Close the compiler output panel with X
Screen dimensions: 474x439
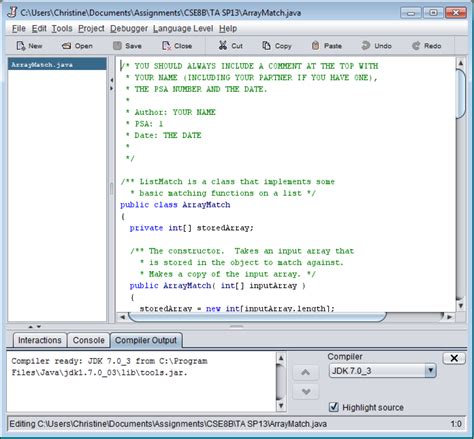pyautogui.click(x=454, y=358)
